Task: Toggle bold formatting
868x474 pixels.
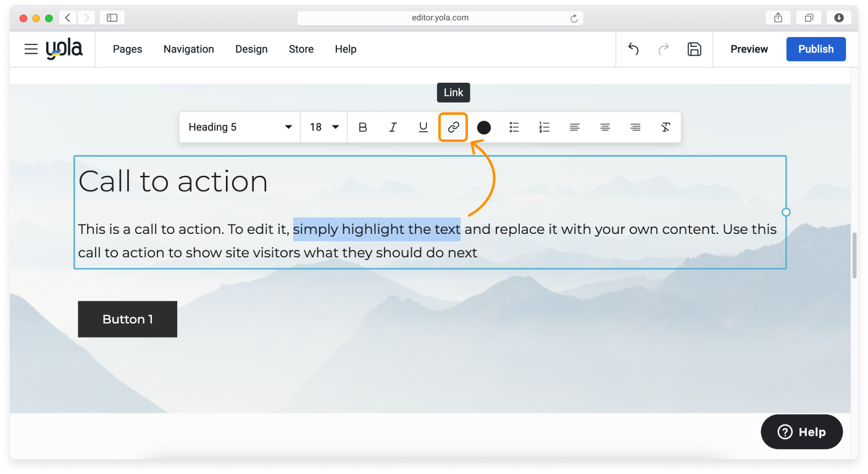Action: [x=363, y=127]
